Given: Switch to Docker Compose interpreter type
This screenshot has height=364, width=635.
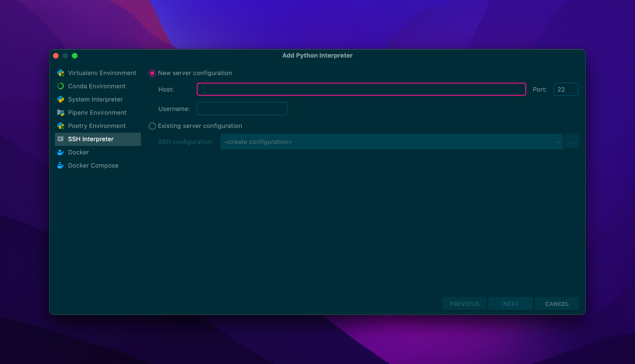Looking at the screenshot, I should coord(93,165).
